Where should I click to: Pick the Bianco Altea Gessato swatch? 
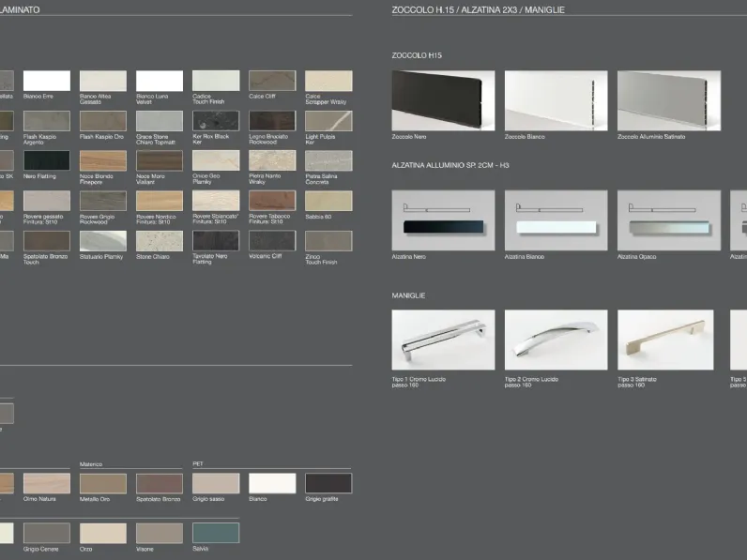[103, 81]
